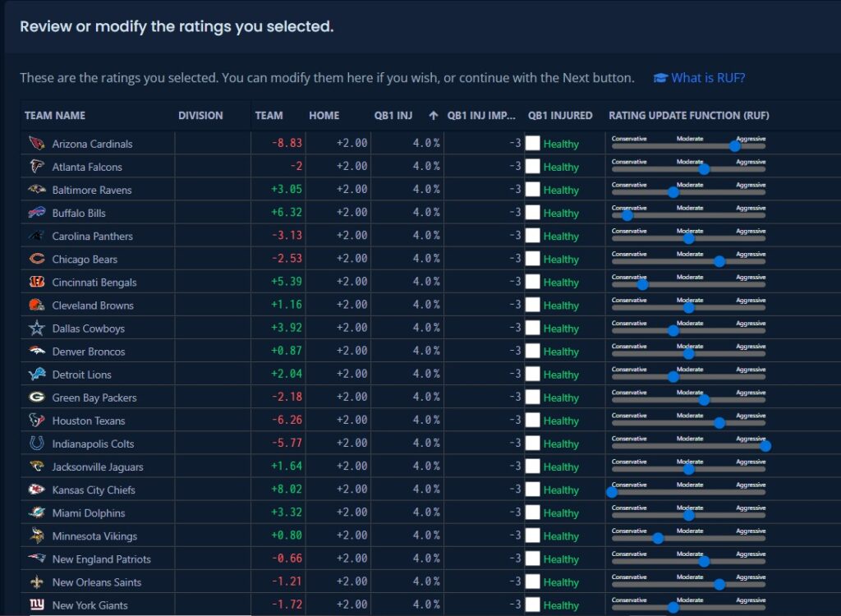Click the New York Giants logo
The width and height of the screenshot is (841, 616).
[36, 605]
